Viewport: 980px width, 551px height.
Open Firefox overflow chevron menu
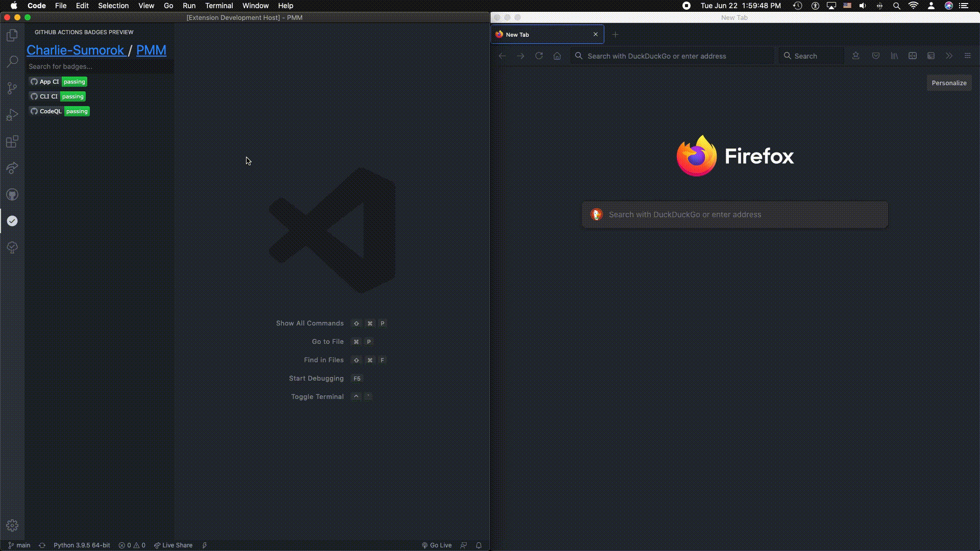(949, 56)
